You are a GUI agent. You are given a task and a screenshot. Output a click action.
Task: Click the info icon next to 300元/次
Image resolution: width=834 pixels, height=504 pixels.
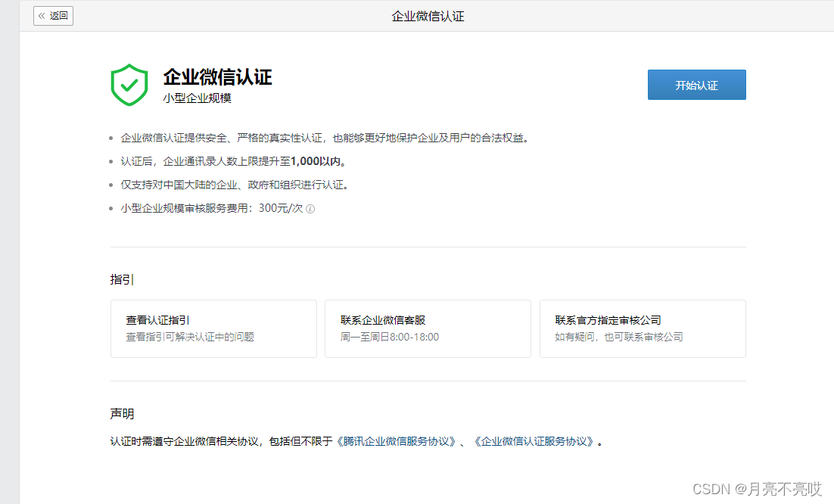[x=310, y=209]
